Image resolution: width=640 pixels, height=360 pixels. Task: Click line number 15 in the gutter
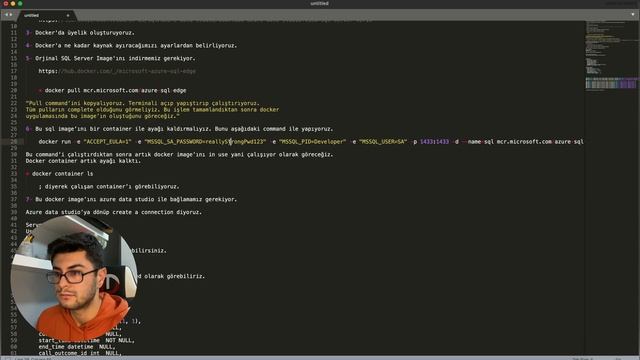[14, 58]
